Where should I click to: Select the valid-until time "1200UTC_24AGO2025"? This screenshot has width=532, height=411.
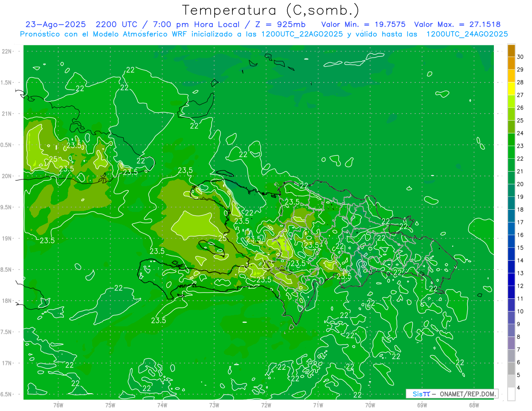[x=467, y=34]
